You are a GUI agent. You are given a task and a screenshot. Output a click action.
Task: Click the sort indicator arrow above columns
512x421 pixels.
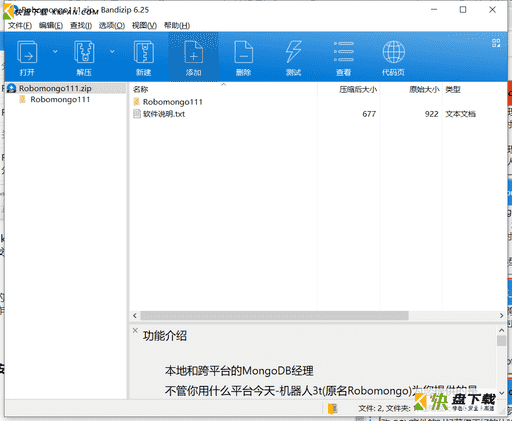pos(224,84)
